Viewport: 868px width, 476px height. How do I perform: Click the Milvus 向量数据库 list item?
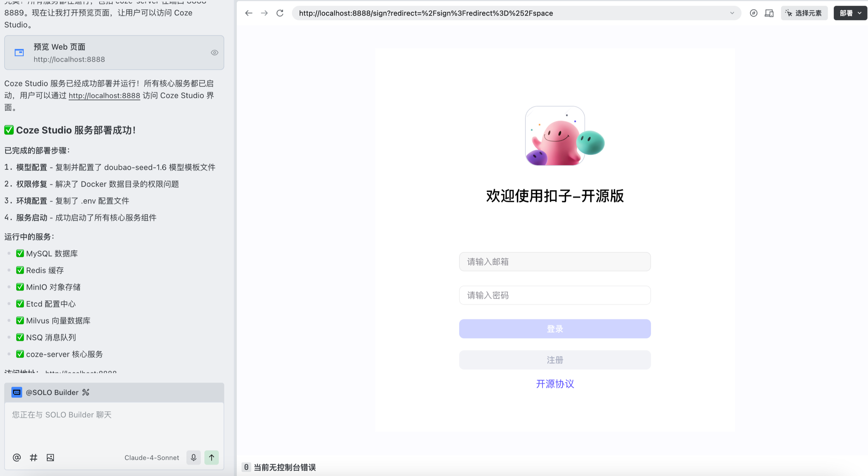53,321
